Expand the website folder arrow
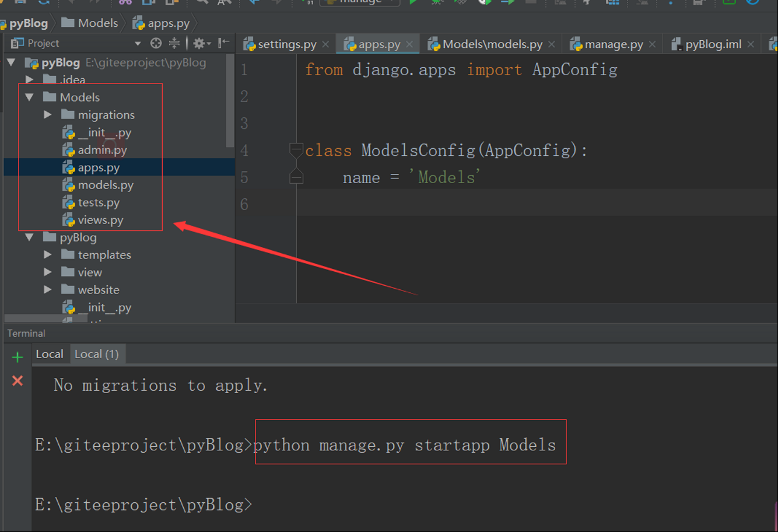The image size is (778, 532). [48, 290]
